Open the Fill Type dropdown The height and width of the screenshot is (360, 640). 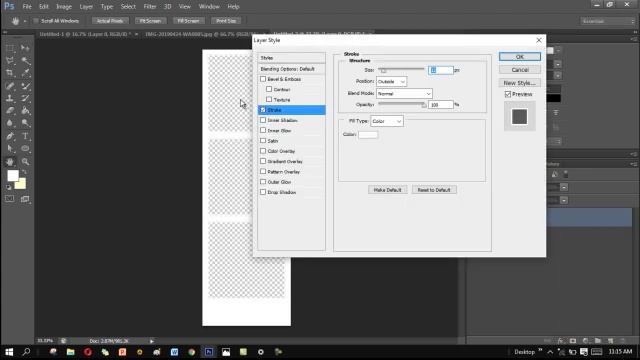387,121
